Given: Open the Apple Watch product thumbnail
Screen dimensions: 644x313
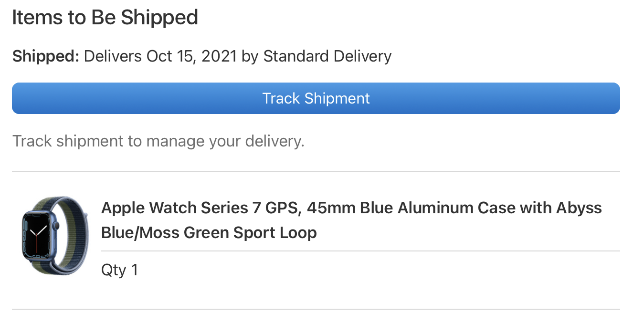Looking at the screenshot, I should [55, 235].
